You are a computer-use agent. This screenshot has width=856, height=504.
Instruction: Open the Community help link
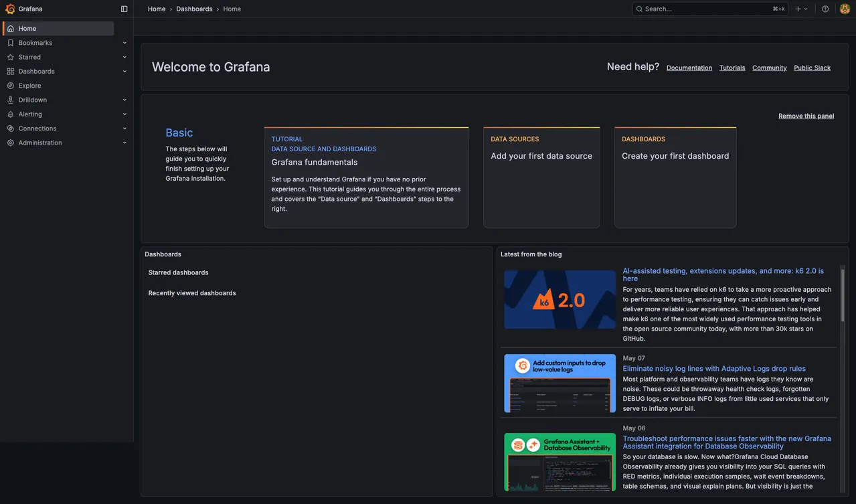point(770,68)
